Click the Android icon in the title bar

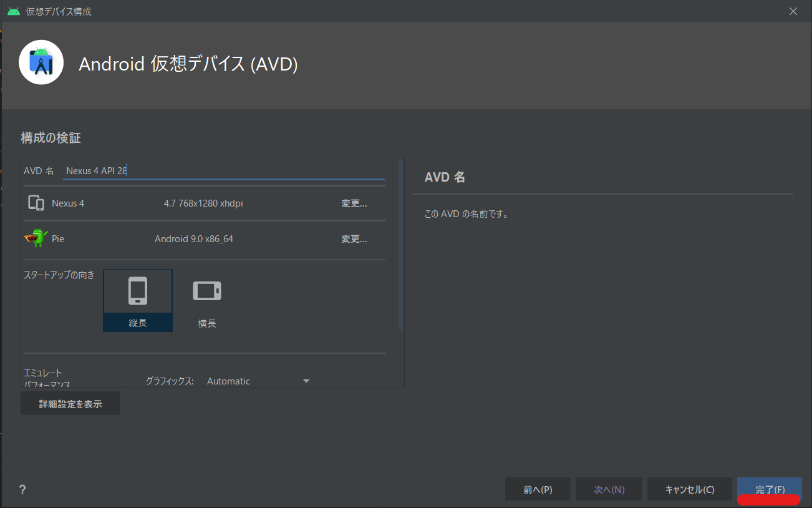[14, 11]
